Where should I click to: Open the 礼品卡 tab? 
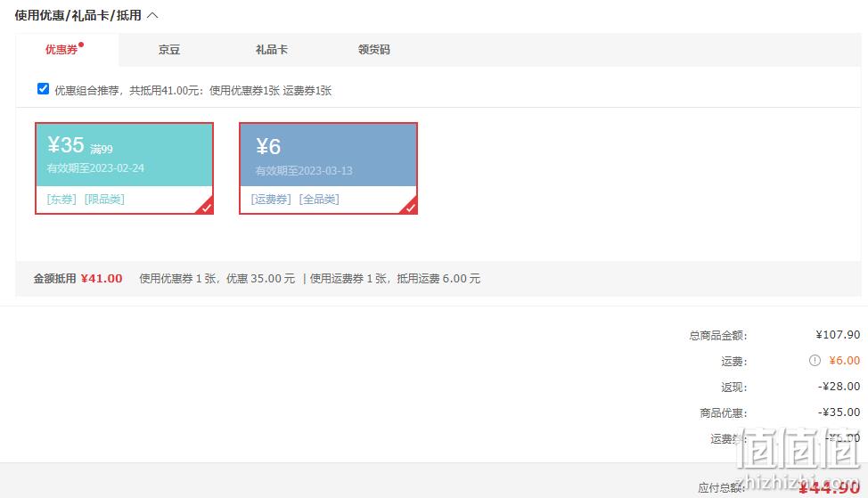(x=271, y=50)
